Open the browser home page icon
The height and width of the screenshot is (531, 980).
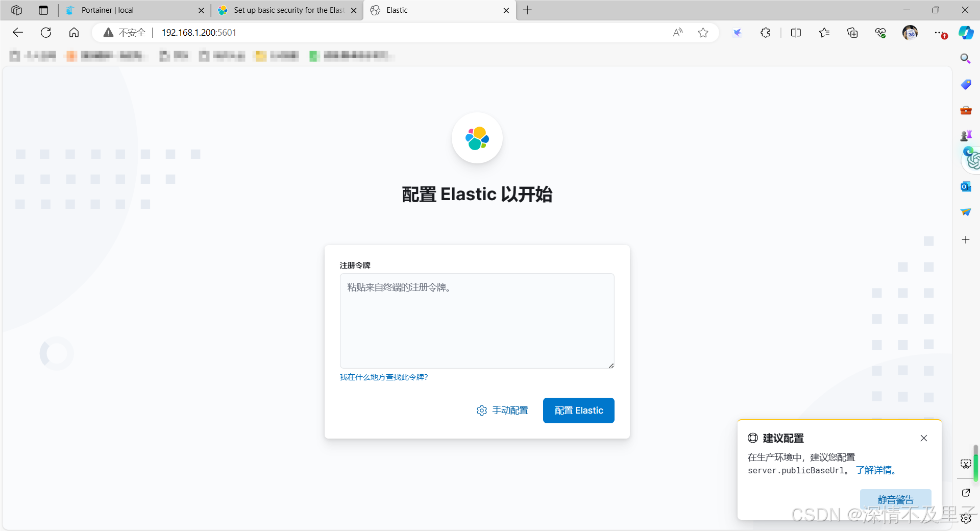click(x=74, y=33)
